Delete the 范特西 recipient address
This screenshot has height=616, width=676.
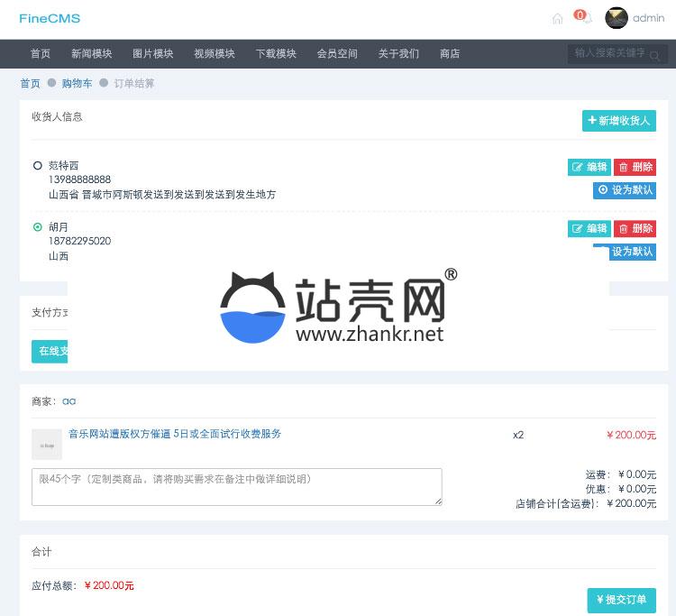pyautogui.click(x=635, y=167)
